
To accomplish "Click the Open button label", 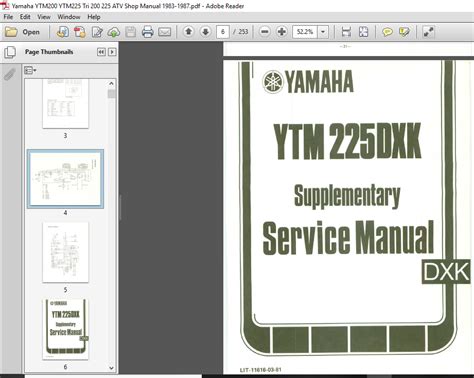I will pyautogui.click(x=31, y=32).
